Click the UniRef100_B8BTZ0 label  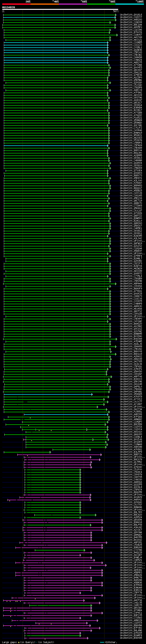pyautogui.click(x=131, y=454)
